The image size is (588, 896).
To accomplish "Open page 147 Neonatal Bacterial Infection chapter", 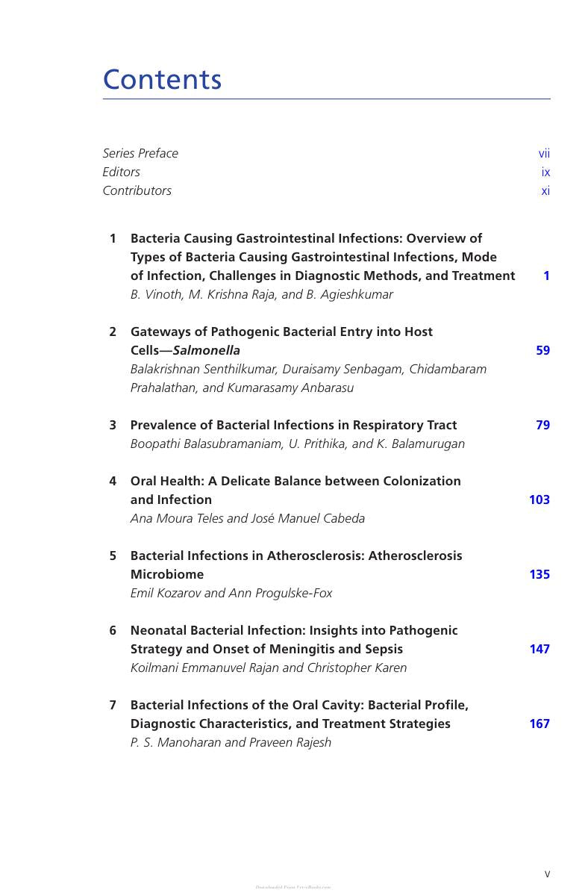I will pyautogui.click(x=539, y=649).
